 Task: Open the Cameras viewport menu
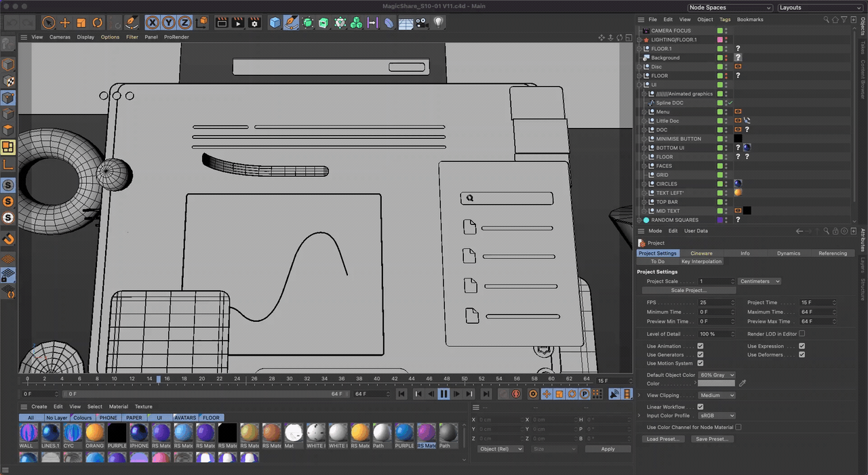[60, 37]
